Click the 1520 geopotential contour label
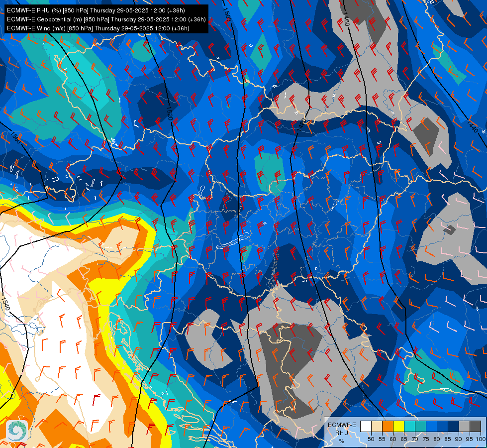This screenshot has height=448, width=487. [169, 113]
